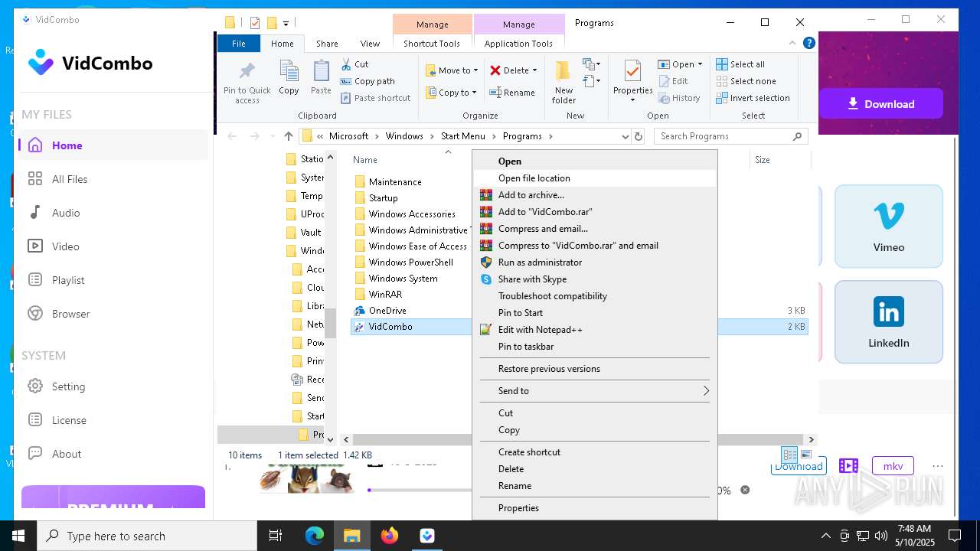
Task: Click the Up folder arrow
Action: tap(289, 136)
